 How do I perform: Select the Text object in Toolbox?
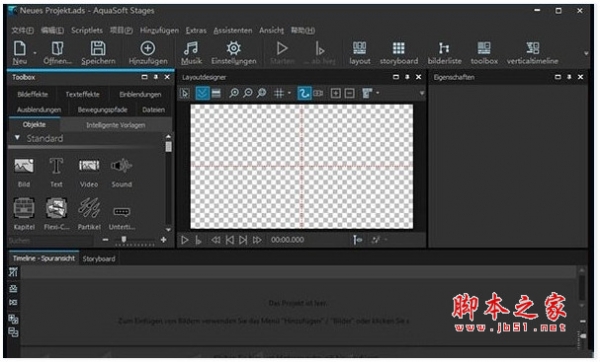pyautogui.click(x=56, y=172)
